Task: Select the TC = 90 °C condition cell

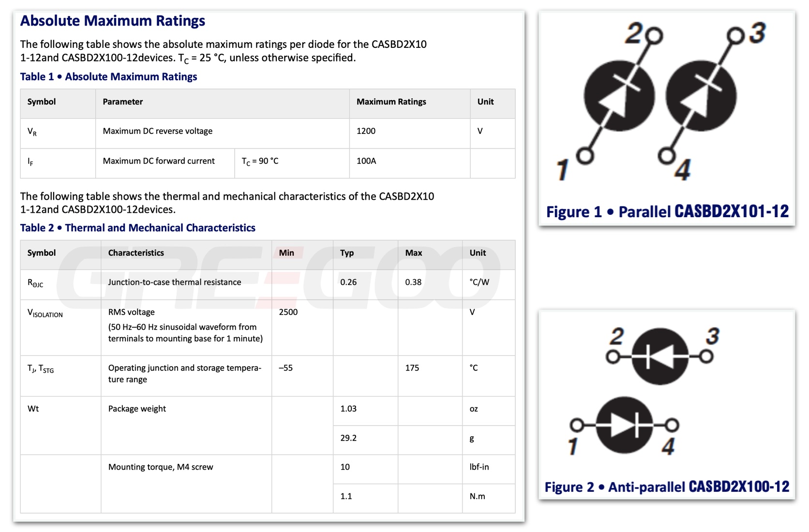Action: coord(292,163)
